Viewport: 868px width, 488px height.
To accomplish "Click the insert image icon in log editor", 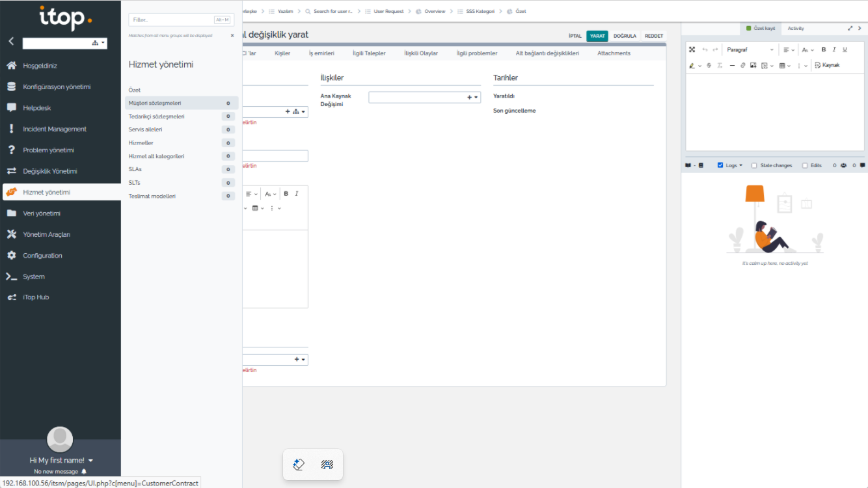I will click(753, 65).
